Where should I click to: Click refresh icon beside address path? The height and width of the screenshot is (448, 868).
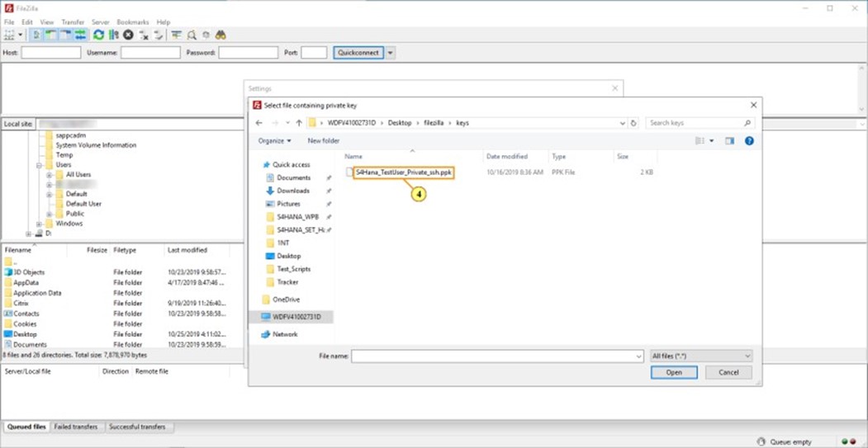coord(633,123)
